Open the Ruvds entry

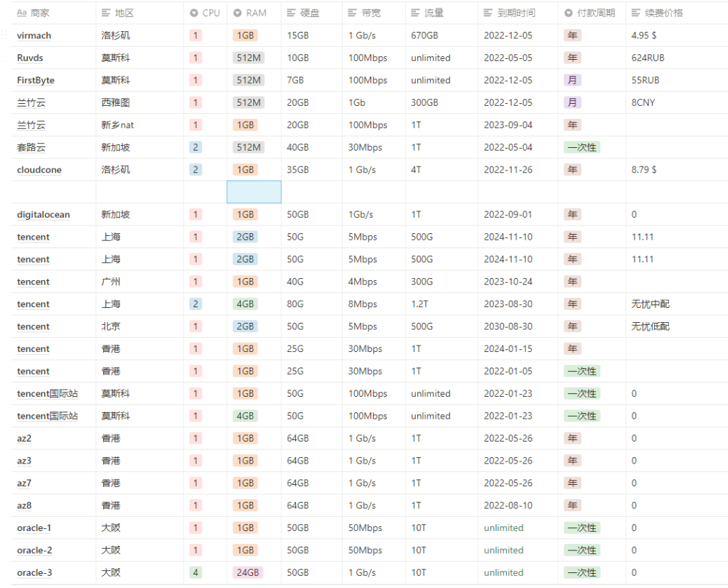(x=30, y=58)
